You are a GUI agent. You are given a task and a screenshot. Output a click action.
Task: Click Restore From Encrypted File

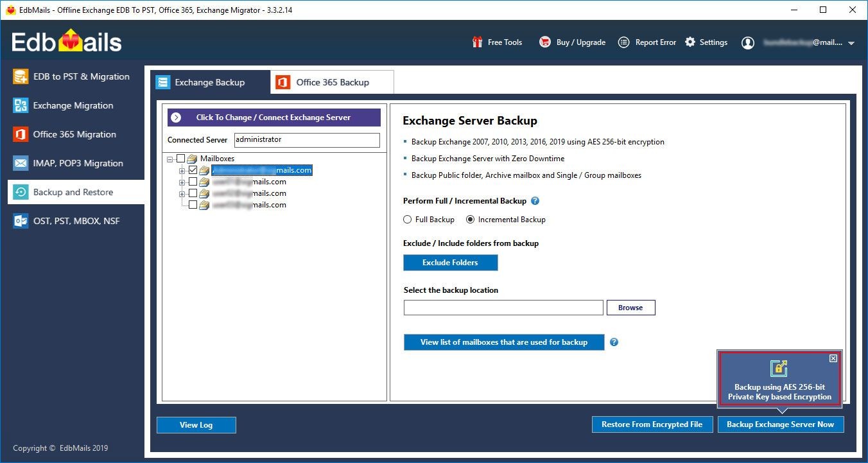point(652,424)
